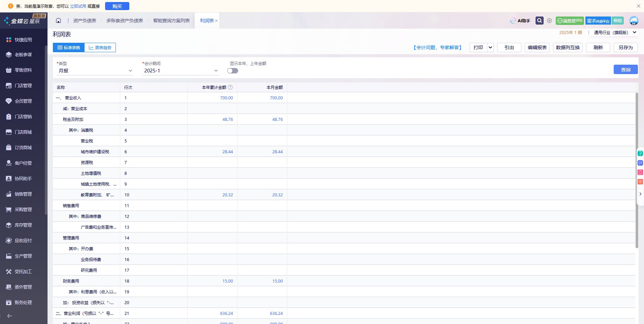Click the play video tutorial icon
Image resolution: width=644 pixels, height=324 pixels.
pos(549,21)
